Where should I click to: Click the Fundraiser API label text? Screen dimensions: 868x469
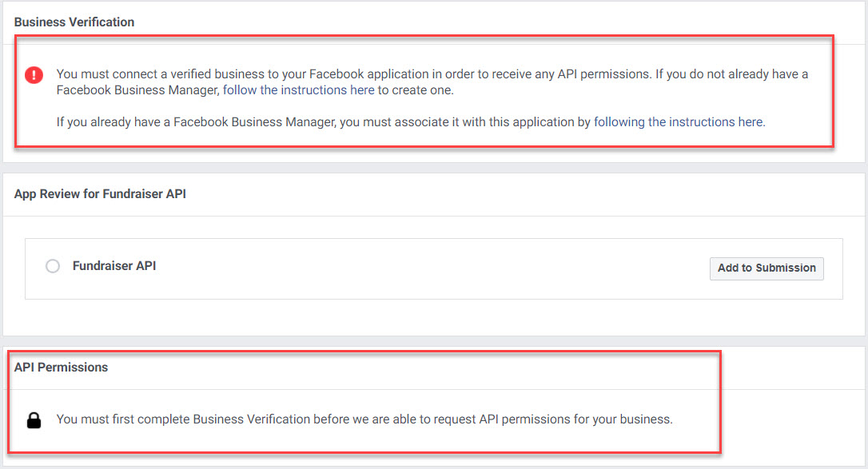coord(114,266)
